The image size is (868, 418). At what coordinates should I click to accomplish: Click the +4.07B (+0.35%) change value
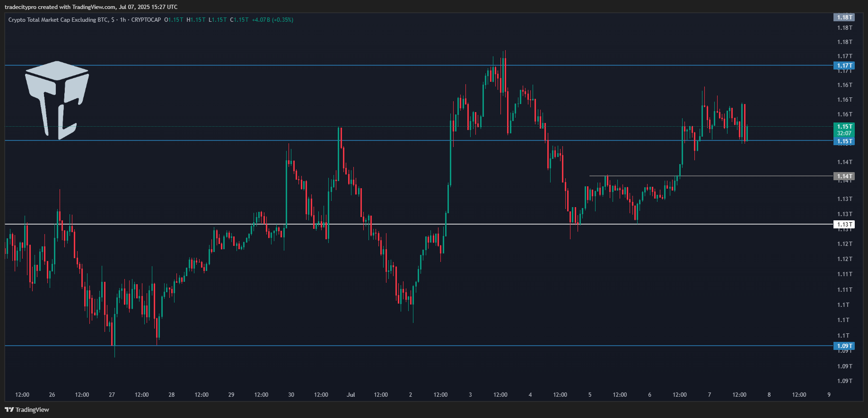point(272,20)
